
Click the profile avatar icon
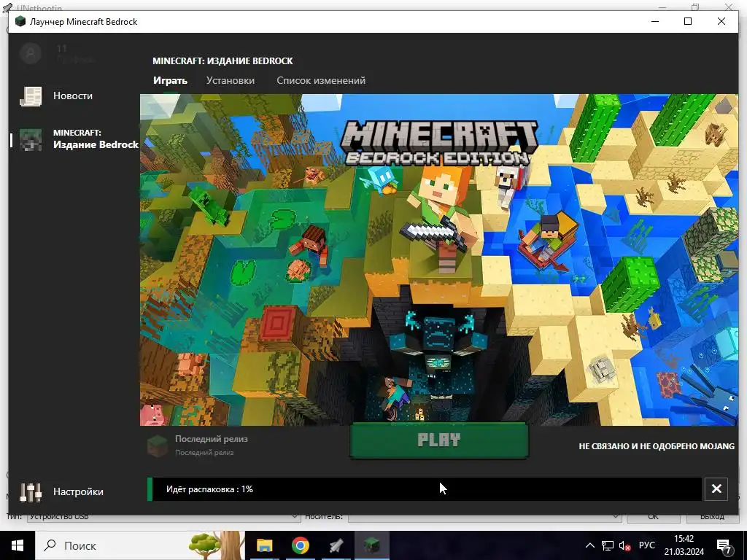(31, 53)
